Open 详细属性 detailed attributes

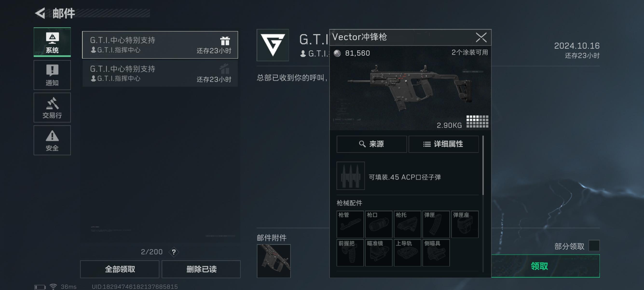[444, 144]
